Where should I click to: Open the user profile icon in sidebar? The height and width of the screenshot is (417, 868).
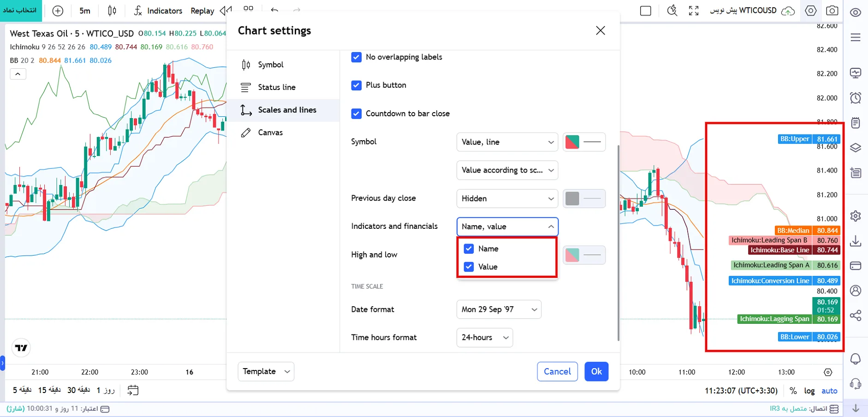pyautogui.click(x=856, y=291)
